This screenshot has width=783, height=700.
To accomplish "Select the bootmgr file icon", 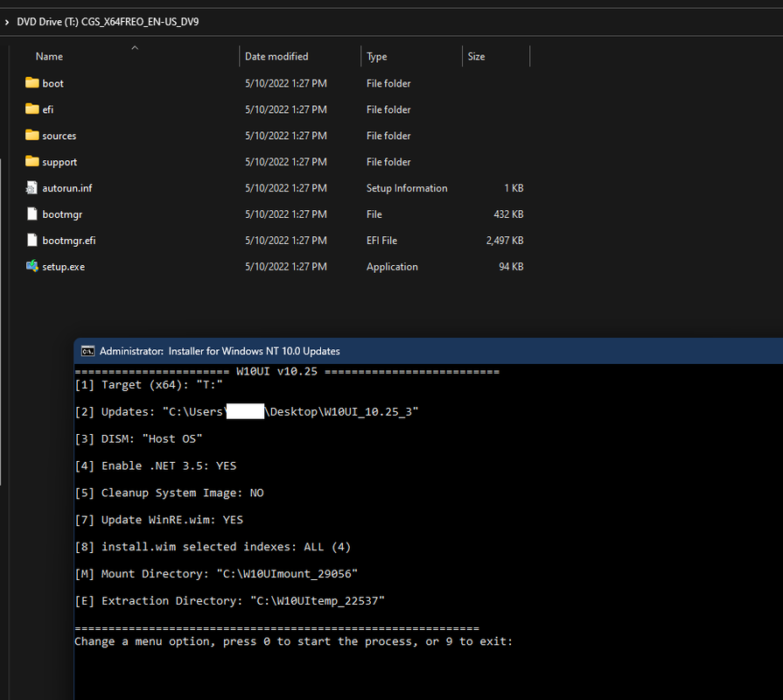I will tap(32, 213).
